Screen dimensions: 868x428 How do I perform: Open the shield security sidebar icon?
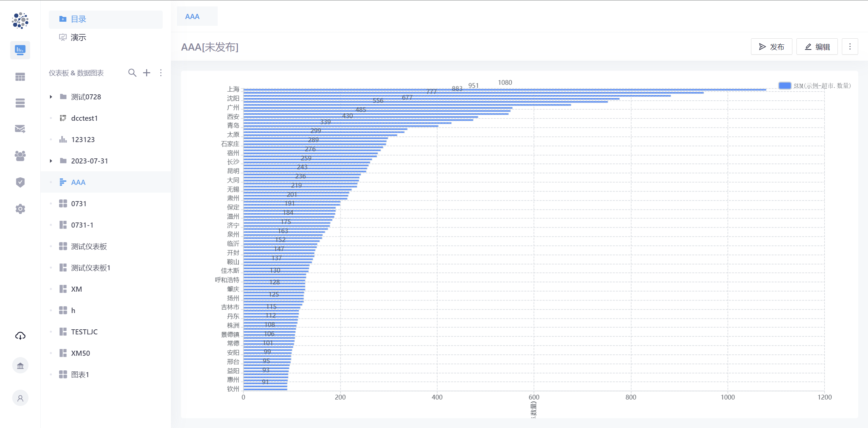[x=20, y=182]
